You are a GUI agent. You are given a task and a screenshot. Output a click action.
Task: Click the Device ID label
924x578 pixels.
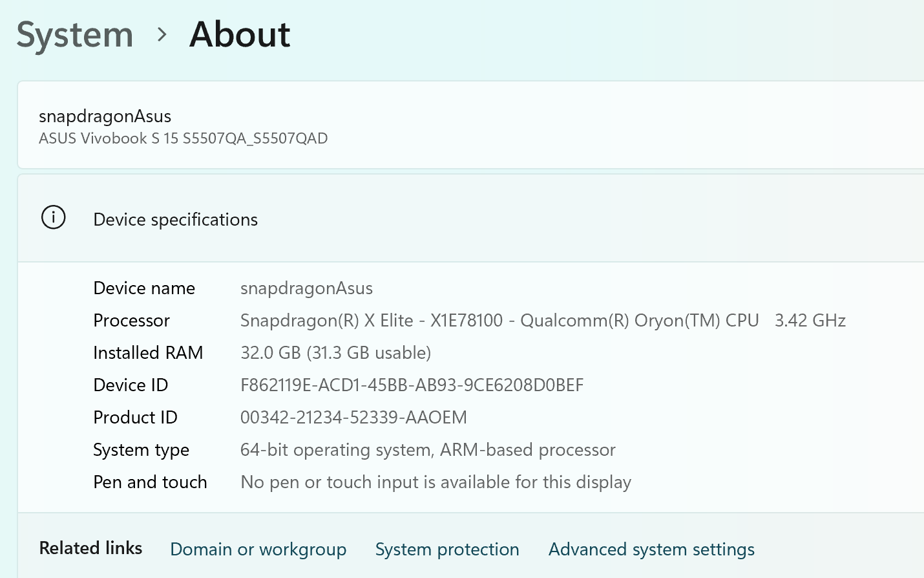tap(131, 385)
